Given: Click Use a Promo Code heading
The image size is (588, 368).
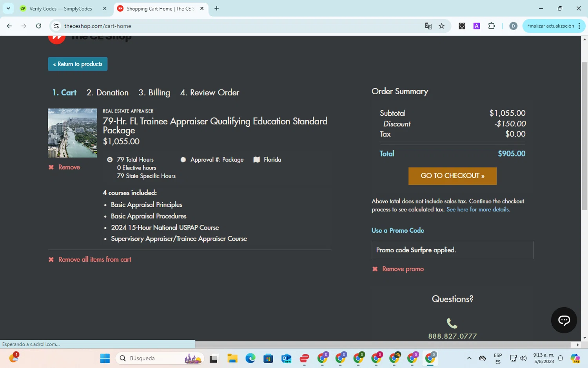Looking at the screenshot, I should 398,230.
